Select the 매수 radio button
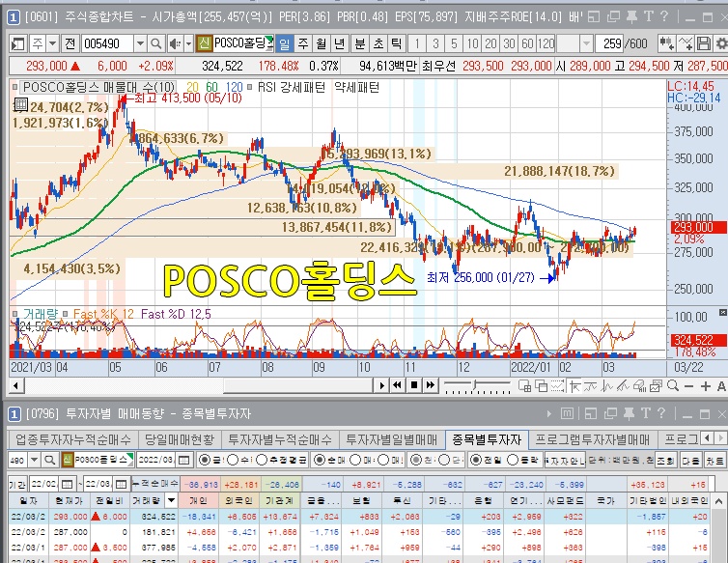Image resolution: width=728 pixels, height=563 pixels. tap(355, 460)
